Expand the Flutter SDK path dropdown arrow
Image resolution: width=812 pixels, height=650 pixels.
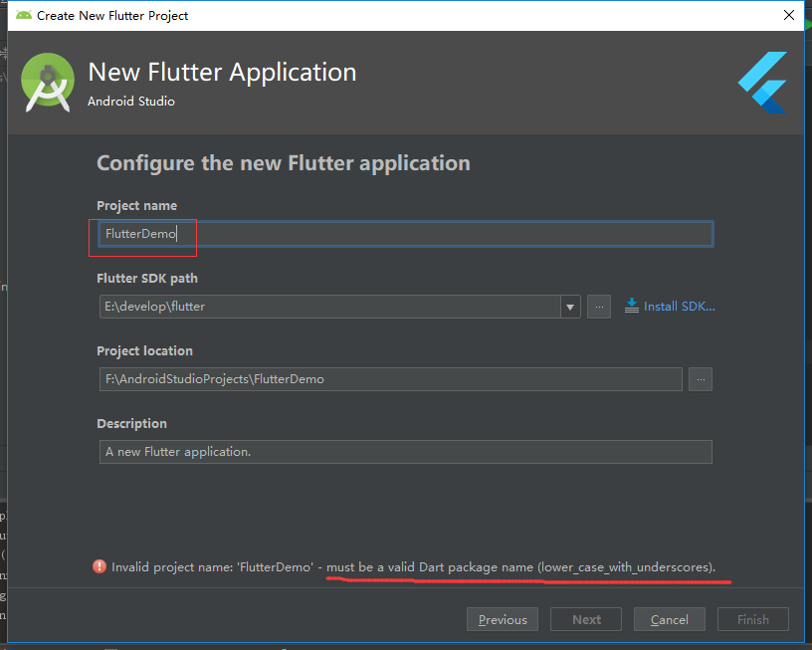tap(570, 307)
